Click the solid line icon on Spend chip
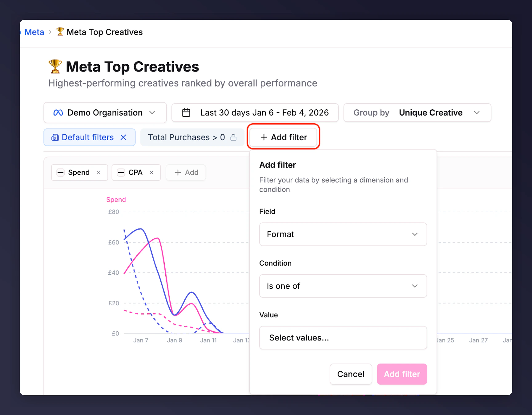Screen dimensions: 532x415 [x=61, y=173]
